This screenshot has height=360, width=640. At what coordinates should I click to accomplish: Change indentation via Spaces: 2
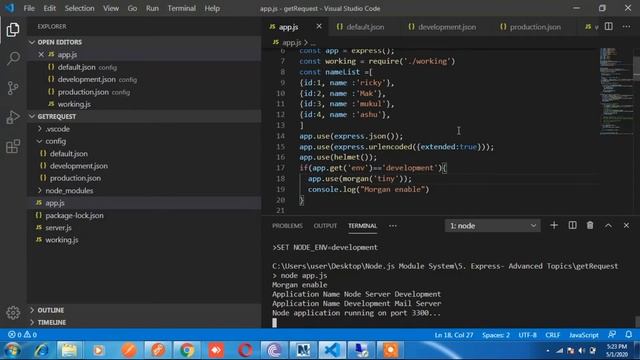tap(496, 335)
